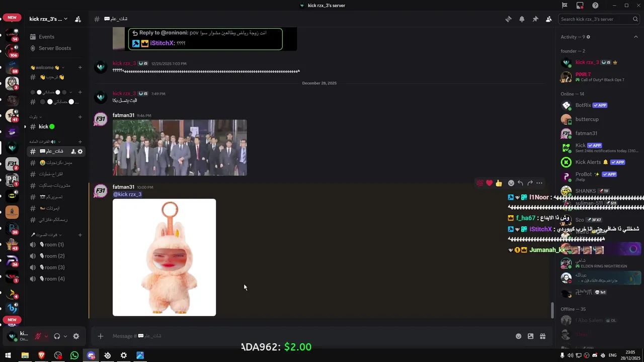The image size is (644, 362).
Task: Open the headphone output options arrow
Action: (x=65, y=336)
